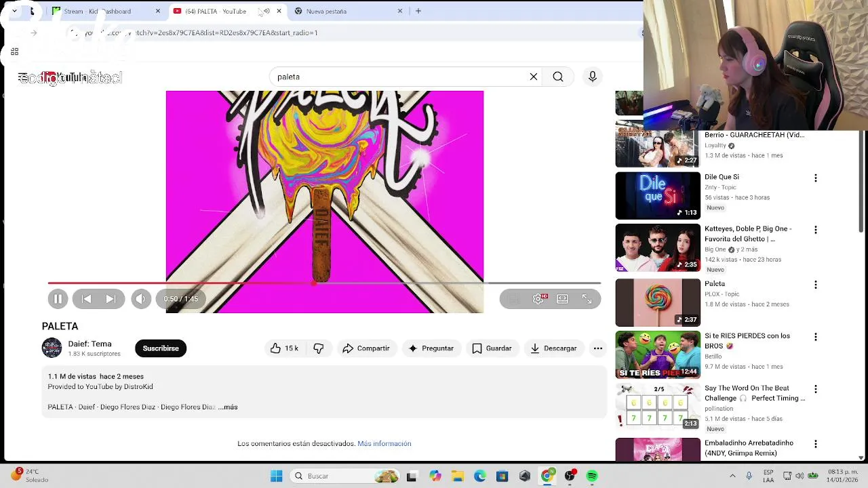This screenshot has height=488, width=868.
Task: Seek on the red video progress bar
Action: click(x=324, y=283)
